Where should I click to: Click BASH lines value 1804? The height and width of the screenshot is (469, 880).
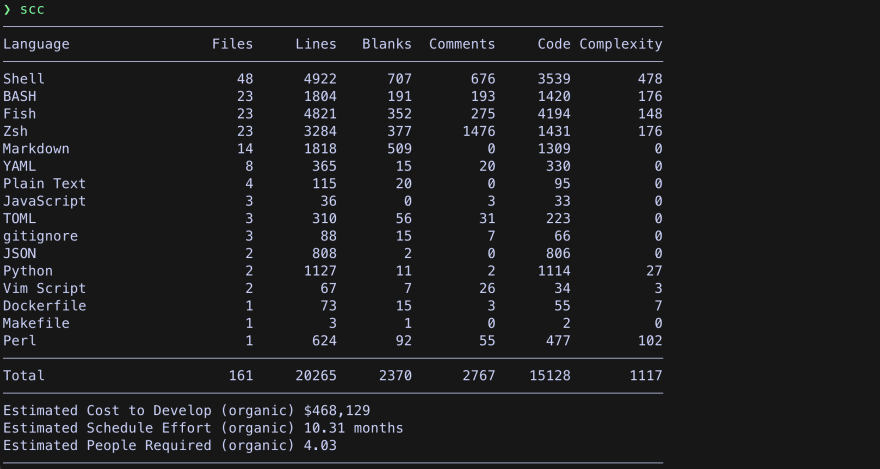point(320,96)
